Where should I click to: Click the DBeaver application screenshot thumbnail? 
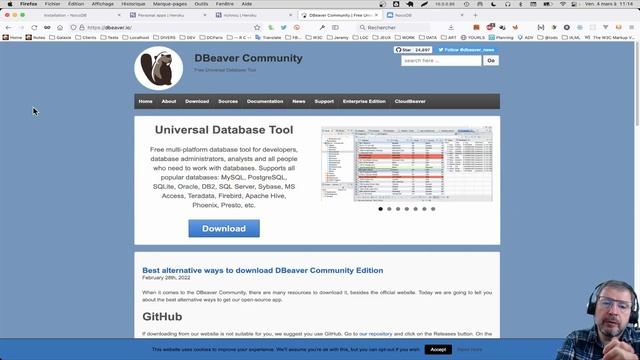(x=407, y=164)
